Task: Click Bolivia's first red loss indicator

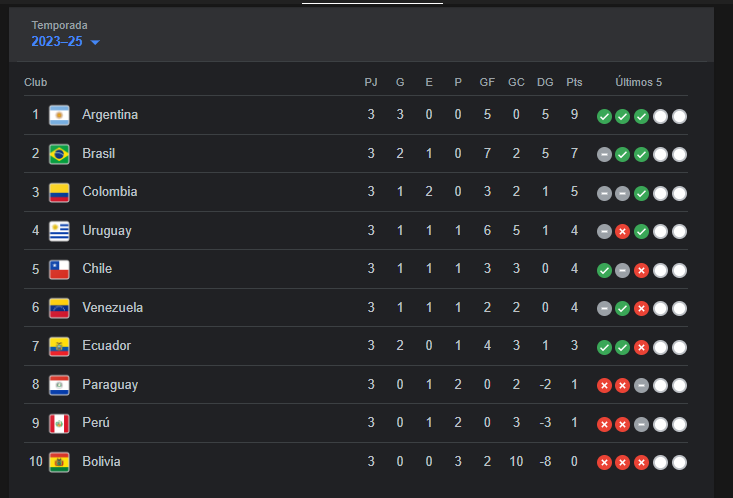Action: (x=604, y=463)
